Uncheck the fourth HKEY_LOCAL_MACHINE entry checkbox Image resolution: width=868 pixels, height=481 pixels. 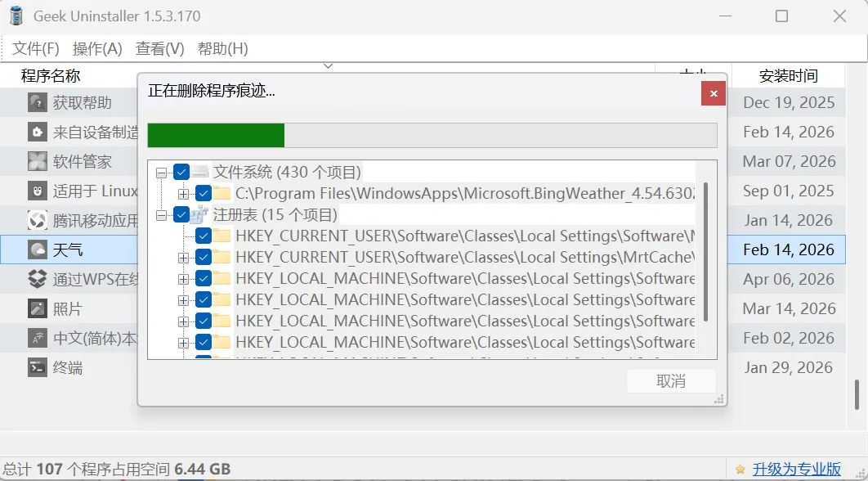[x=204, y=343]
